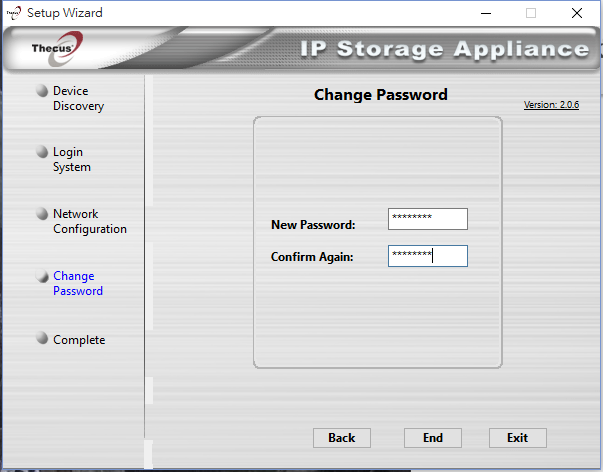Click the Setup Wizard title bar icon

pyautogui.click(x=14, y=13)
